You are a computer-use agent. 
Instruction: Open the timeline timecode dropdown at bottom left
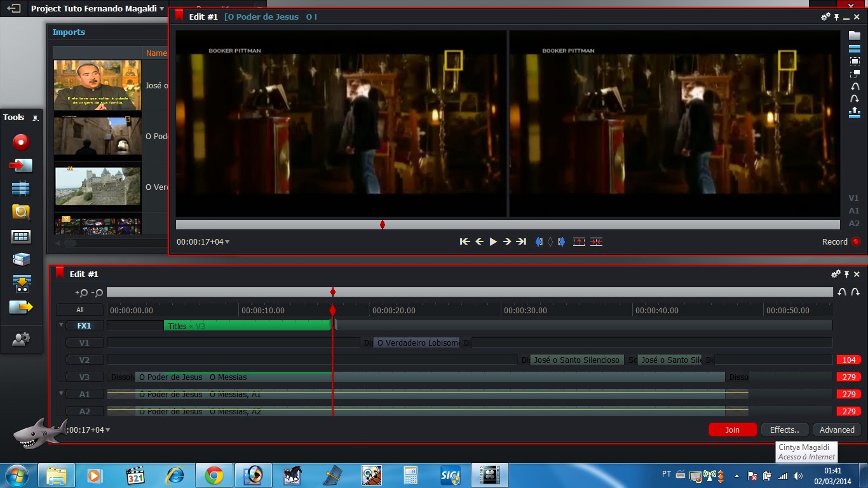(108, 430)
